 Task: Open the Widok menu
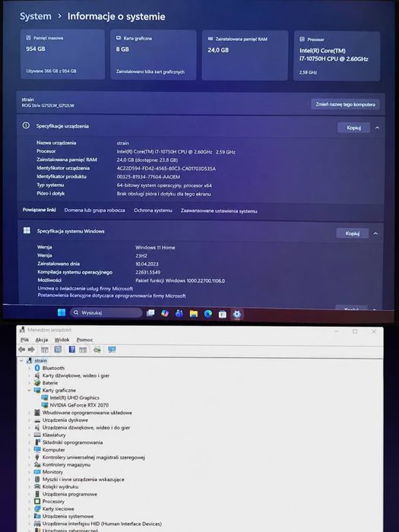tap(62, 340)
